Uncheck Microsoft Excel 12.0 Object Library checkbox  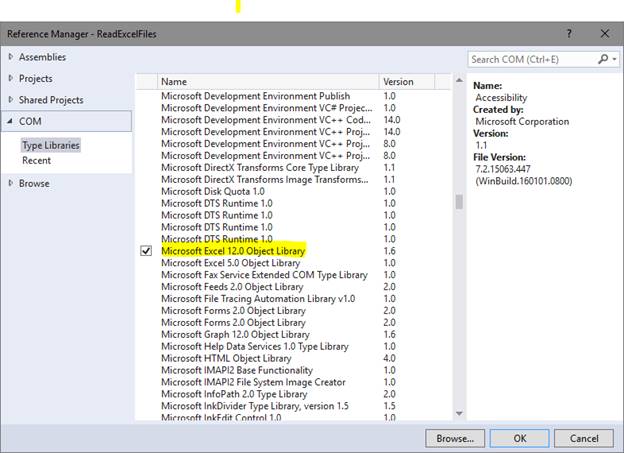pyautogui.click(x=146, y=251)
